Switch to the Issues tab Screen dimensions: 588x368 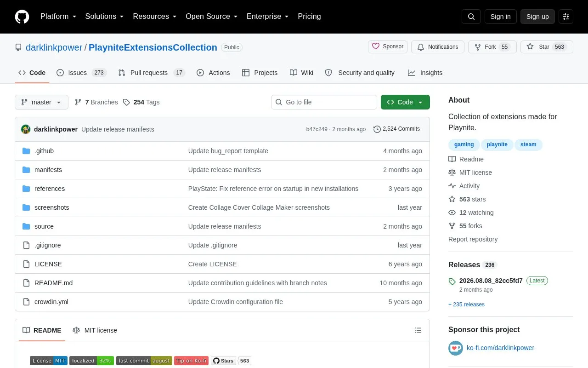[81, 73]
